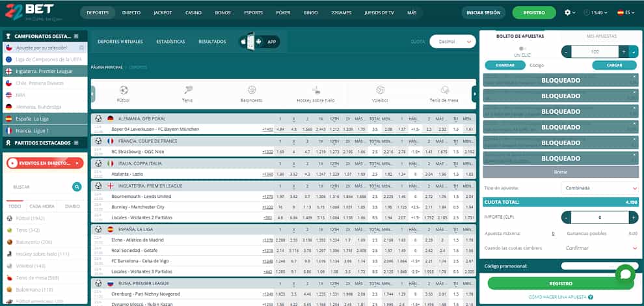
Task: Open the CASINO top menu
Action: [193, 13]
